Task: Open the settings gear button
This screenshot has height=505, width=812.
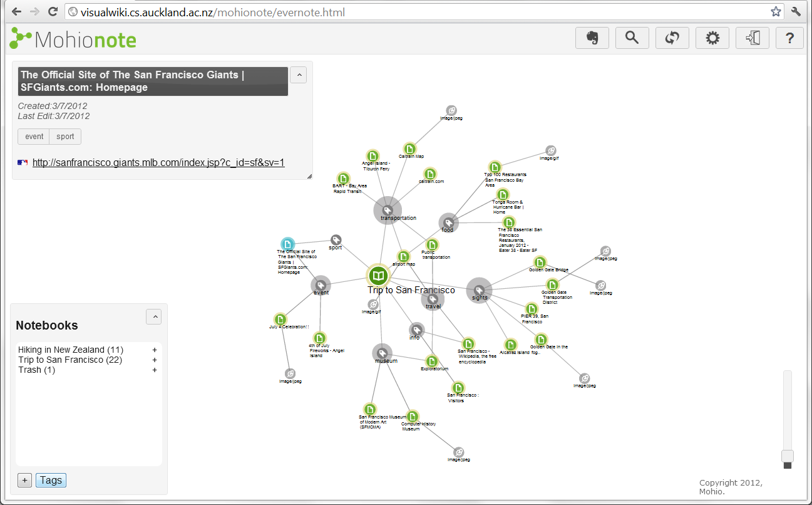Action: [x=712, y=38]
